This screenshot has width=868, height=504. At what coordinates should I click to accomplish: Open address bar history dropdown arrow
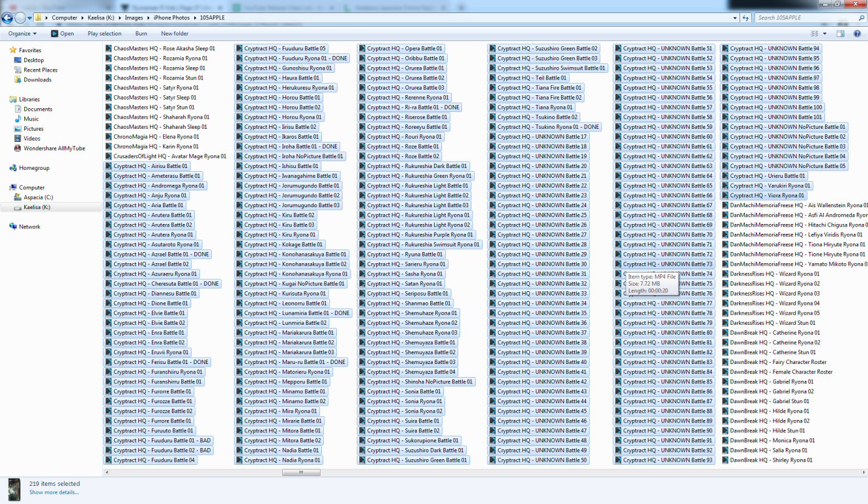point(735,18)
